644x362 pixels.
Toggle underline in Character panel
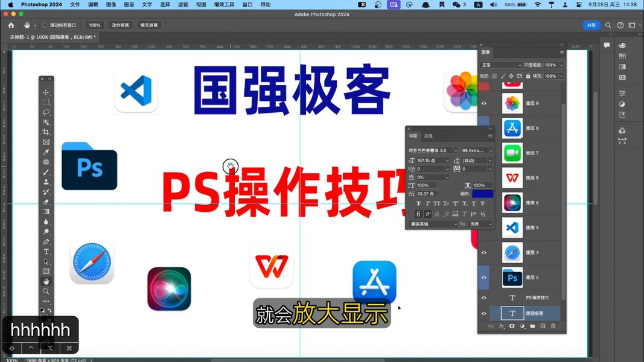tap(474, 203)
